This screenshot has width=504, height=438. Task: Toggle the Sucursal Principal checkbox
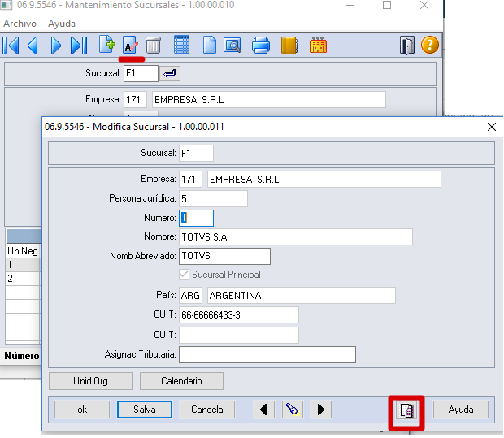click(184, 275)
